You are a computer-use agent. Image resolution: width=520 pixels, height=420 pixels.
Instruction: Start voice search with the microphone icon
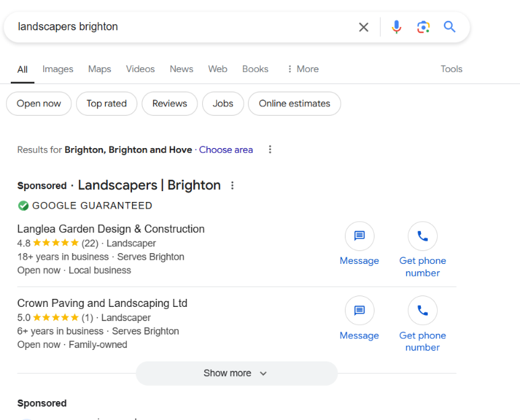click(x=396, y=27)
